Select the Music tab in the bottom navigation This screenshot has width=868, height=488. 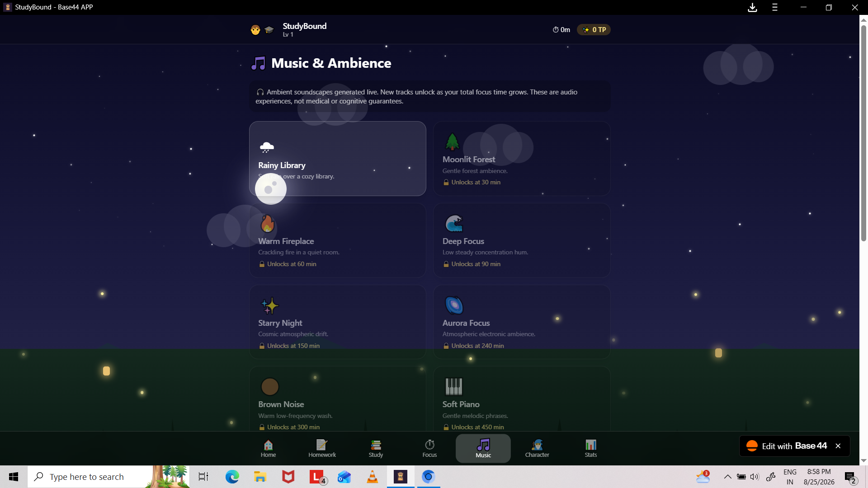[483, 448]
